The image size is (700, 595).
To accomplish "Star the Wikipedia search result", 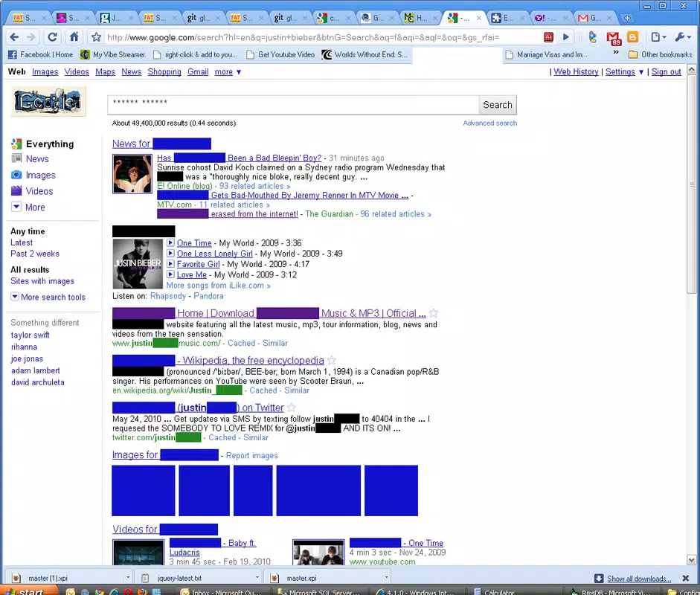I will 332,360.
